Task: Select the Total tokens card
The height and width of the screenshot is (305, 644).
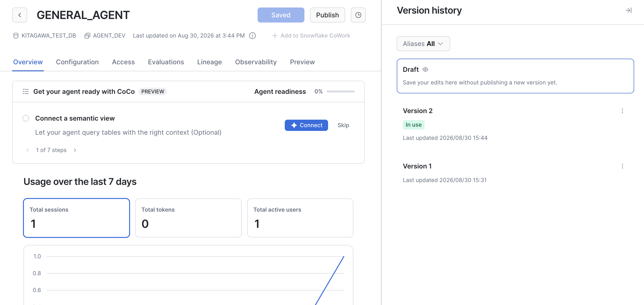Action: pyautogui.click(x=188, y=218)
